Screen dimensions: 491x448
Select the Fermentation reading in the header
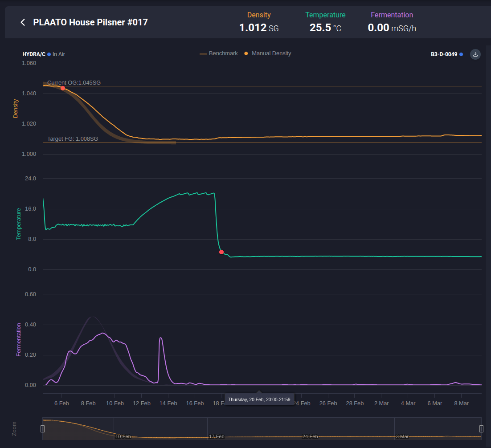tap(392, 22)
